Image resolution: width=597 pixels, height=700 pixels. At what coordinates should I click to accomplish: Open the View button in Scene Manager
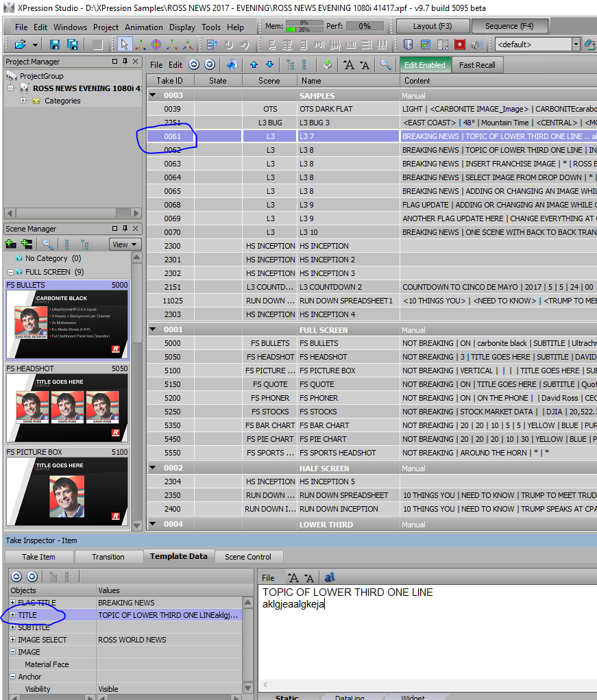(x=124, y=245)
